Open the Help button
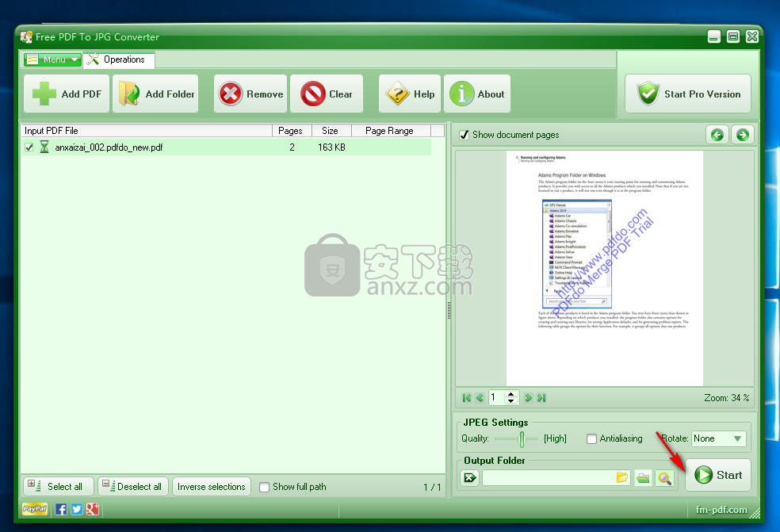This screenshot has width=780, height=532. 410,94
